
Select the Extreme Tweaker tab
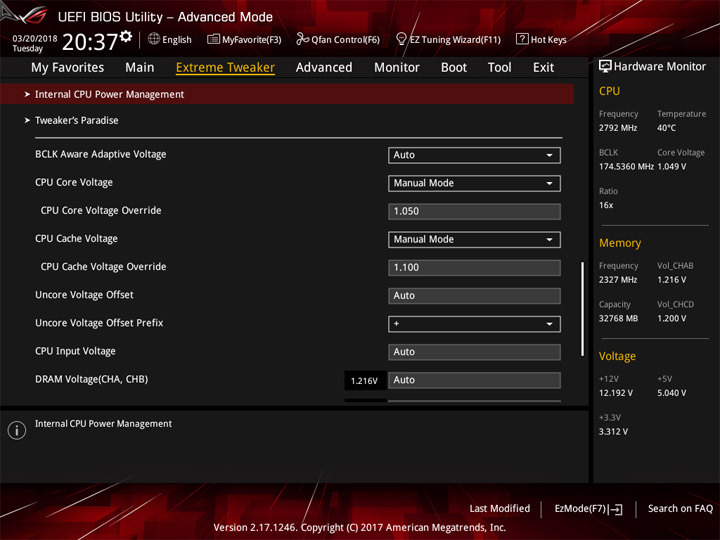(225, 68)
